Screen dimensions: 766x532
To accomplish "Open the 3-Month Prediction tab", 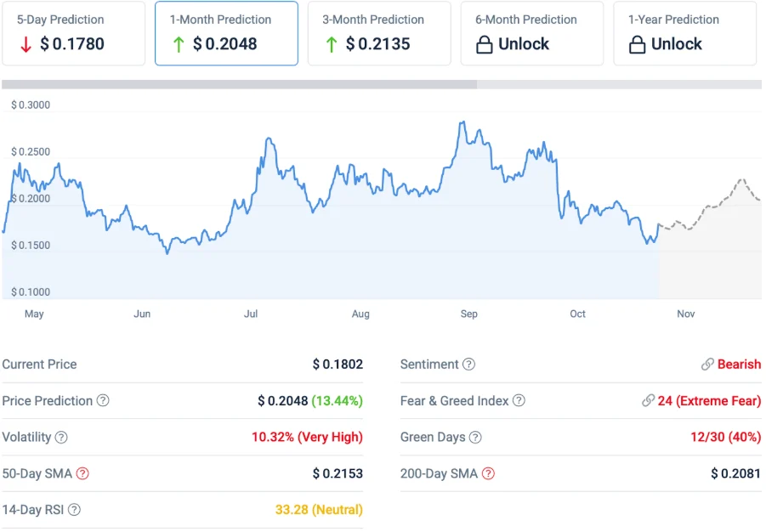I will [x=379, y=33].
